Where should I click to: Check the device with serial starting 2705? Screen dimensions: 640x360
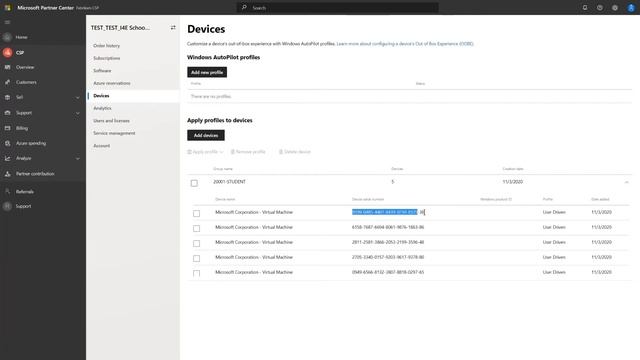(x=196, y=258)
